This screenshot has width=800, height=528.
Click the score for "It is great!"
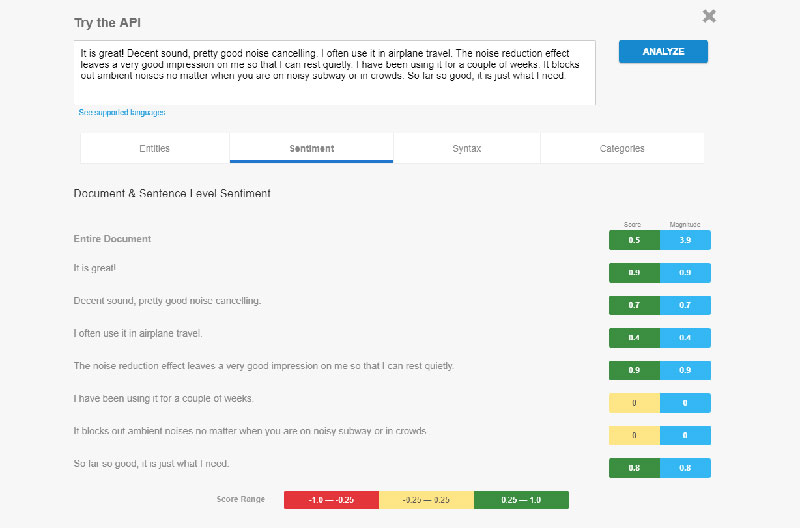[634, 272]
